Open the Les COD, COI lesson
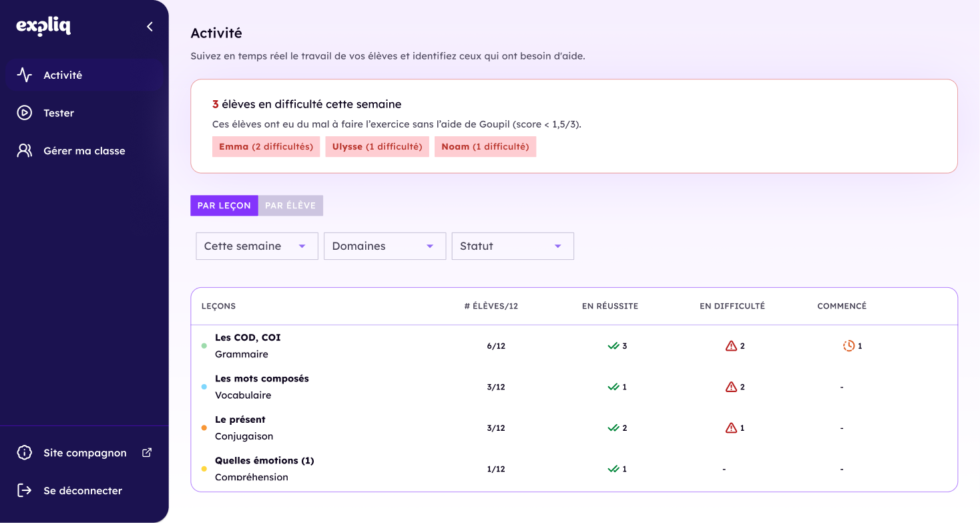 point(248,337)
